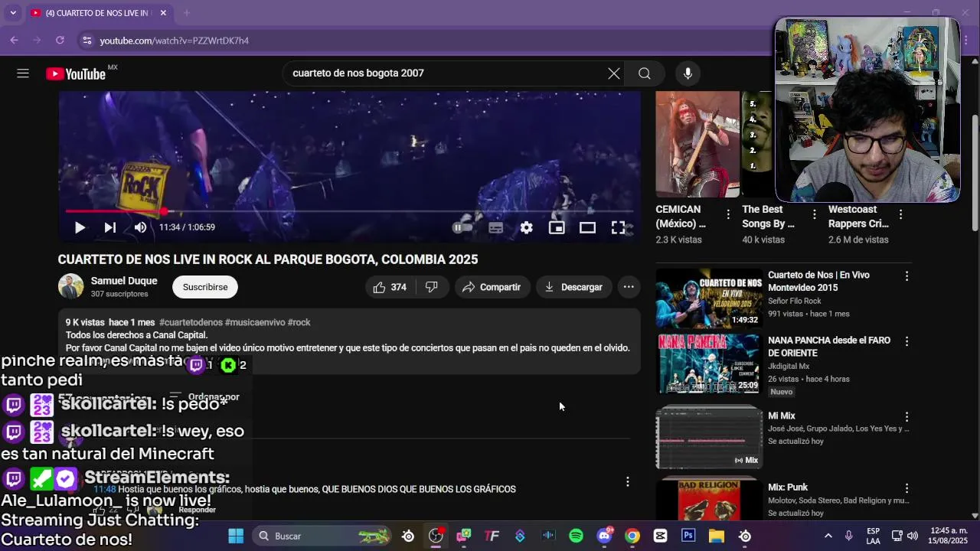
Task: Open Discord from the taskbar
Action: [604, 536]
